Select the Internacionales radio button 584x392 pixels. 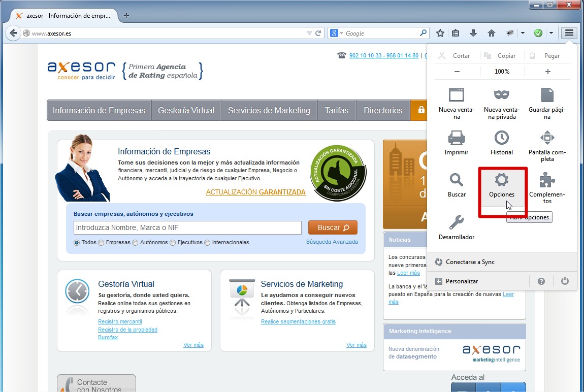point(207,243)
